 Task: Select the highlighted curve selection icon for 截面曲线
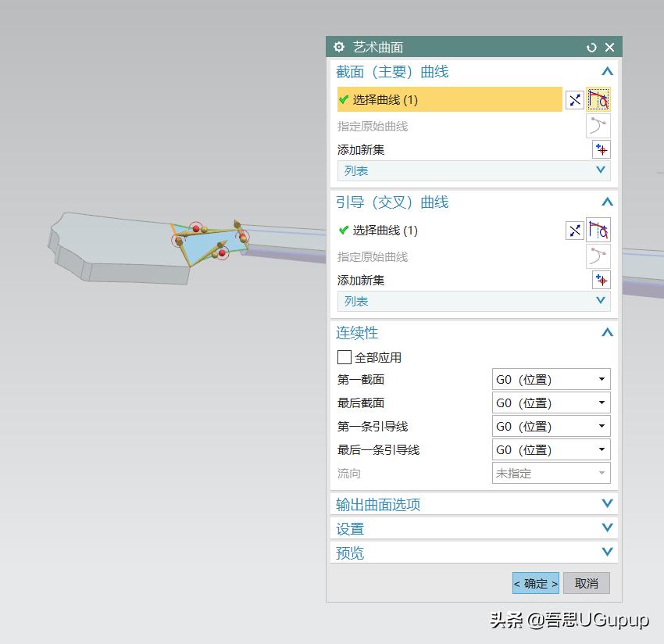tap(600, 99)
